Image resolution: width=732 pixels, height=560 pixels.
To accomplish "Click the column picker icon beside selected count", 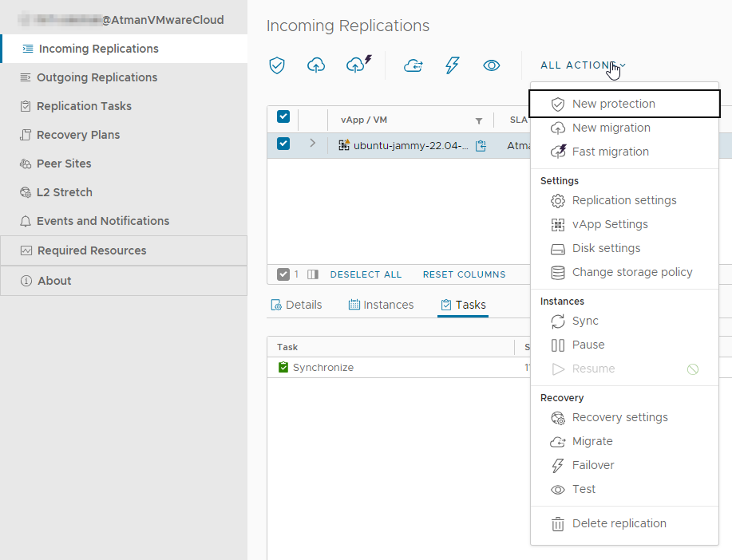I will [x=313, y=274].
